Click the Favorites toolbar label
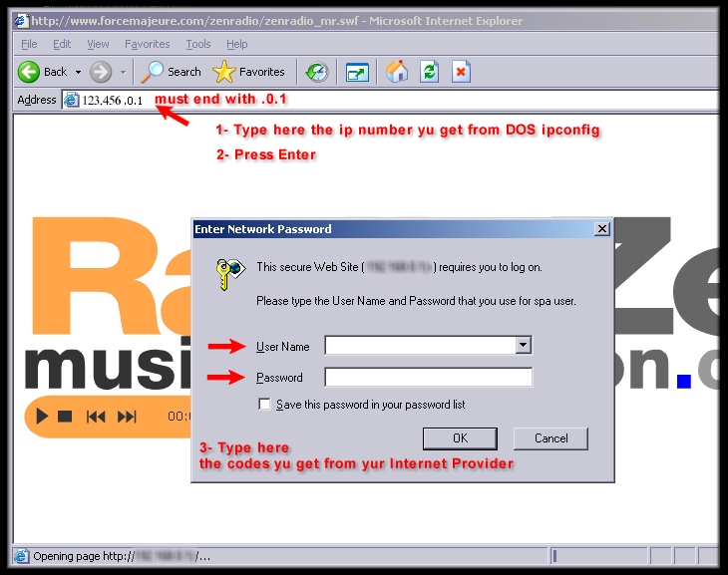 coord(262,72)
